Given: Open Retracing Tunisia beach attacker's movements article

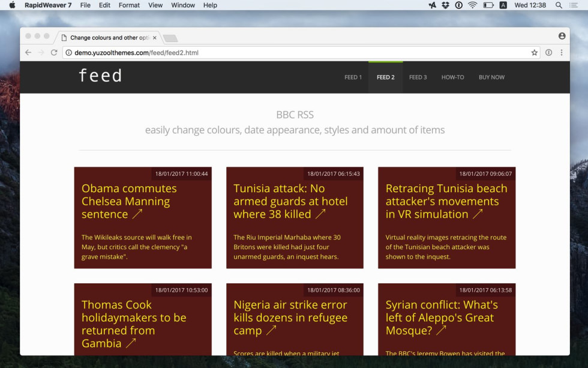Looking at the screenshot, I should pos(446,201).
